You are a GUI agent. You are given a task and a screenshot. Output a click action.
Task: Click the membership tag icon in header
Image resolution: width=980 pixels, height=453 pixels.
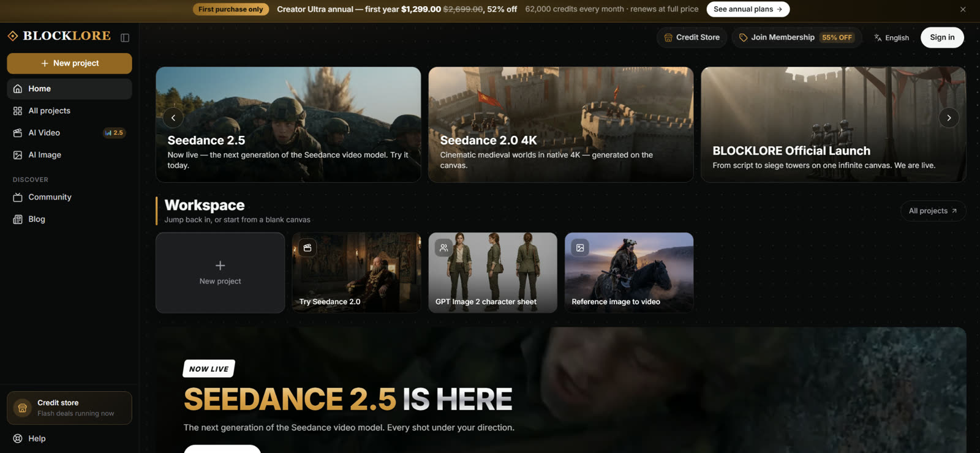[743, 37]
